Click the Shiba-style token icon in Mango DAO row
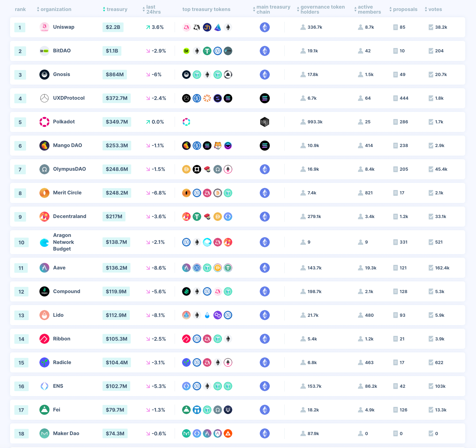 217,145
